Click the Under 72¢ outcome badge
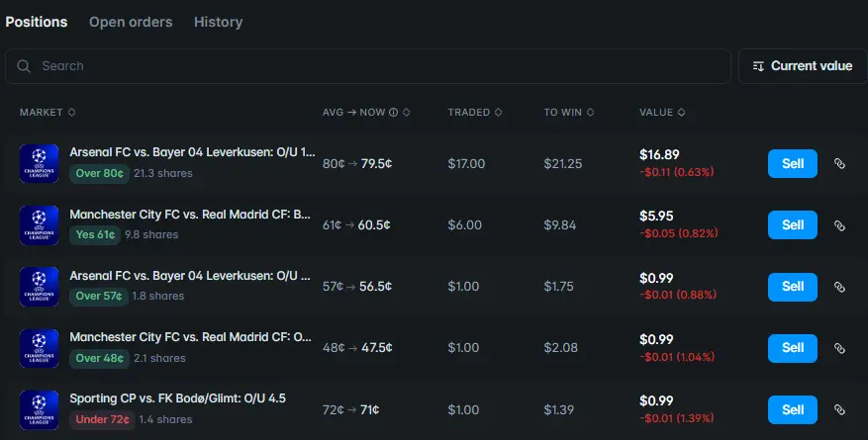The height and width of the screenshot is (440, 868). coord(100,419)
